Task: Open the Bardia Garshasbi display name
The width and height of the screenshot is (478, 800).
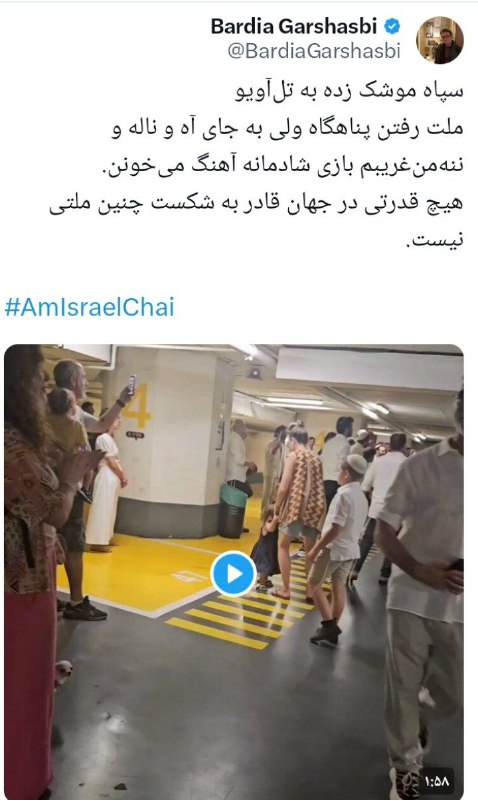Action: 294,26
